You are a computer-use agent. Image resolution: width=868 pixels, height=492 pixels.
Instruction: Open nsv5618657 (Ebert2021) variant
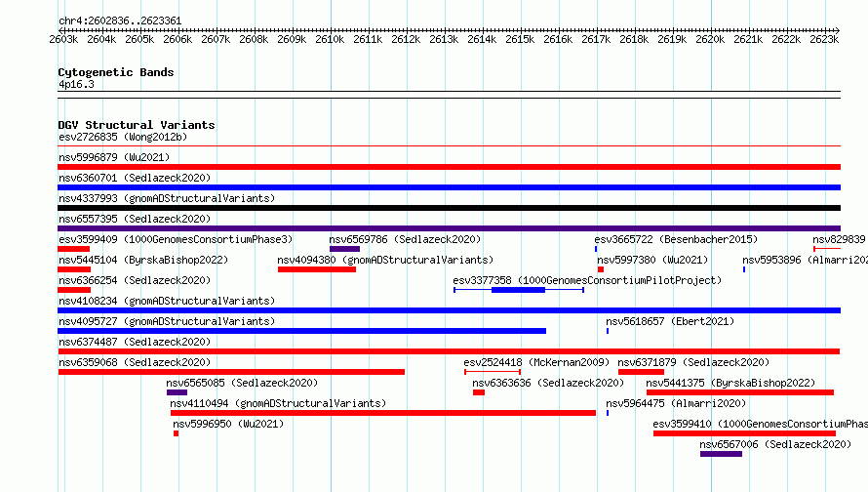coord(670,321)
